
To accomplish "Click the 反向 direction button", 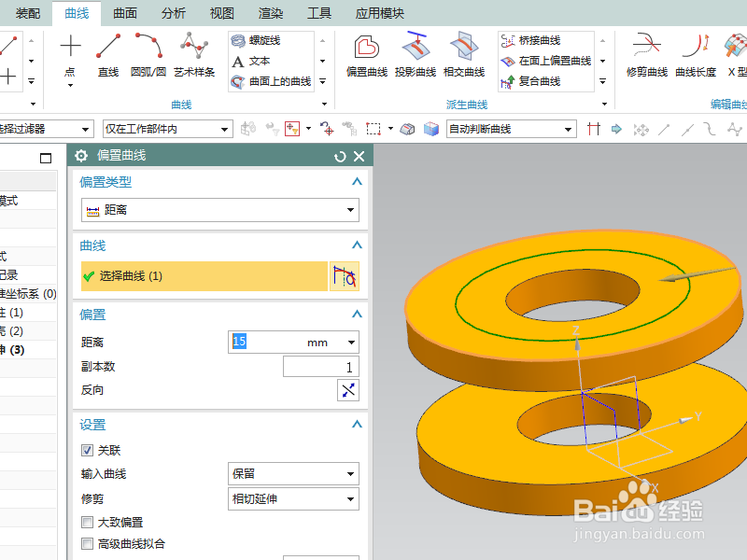I will click(347, 390).
